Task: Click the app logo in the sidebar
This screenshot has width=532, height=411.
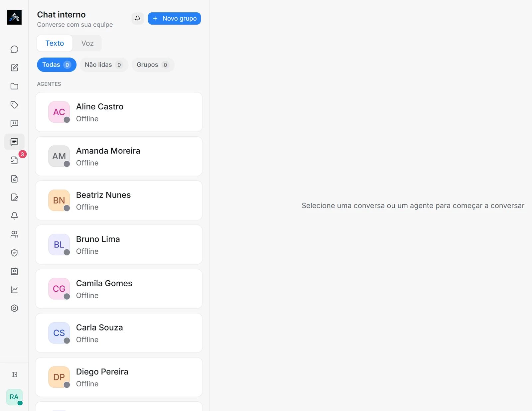Action: [x=14, y=17]
